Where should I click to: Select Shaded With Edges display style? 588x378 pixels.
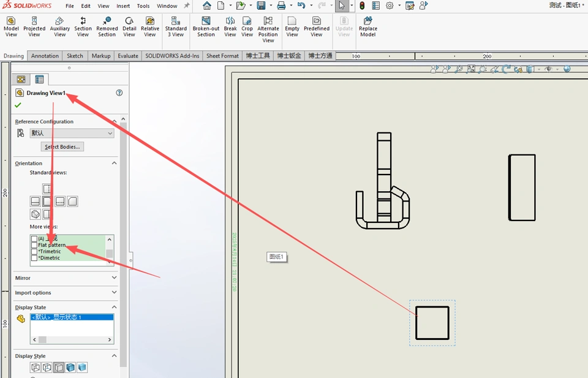point(70,367)
